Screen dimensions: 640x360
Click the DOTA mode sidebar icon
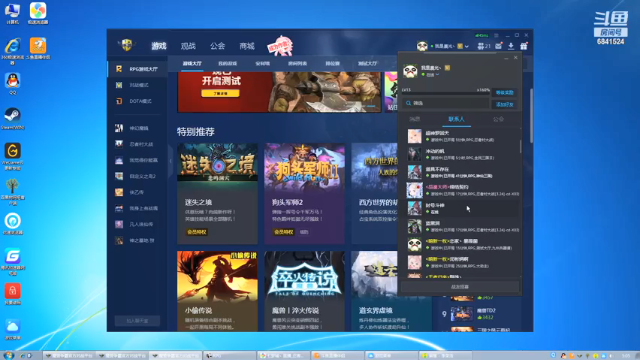[119, 101]
